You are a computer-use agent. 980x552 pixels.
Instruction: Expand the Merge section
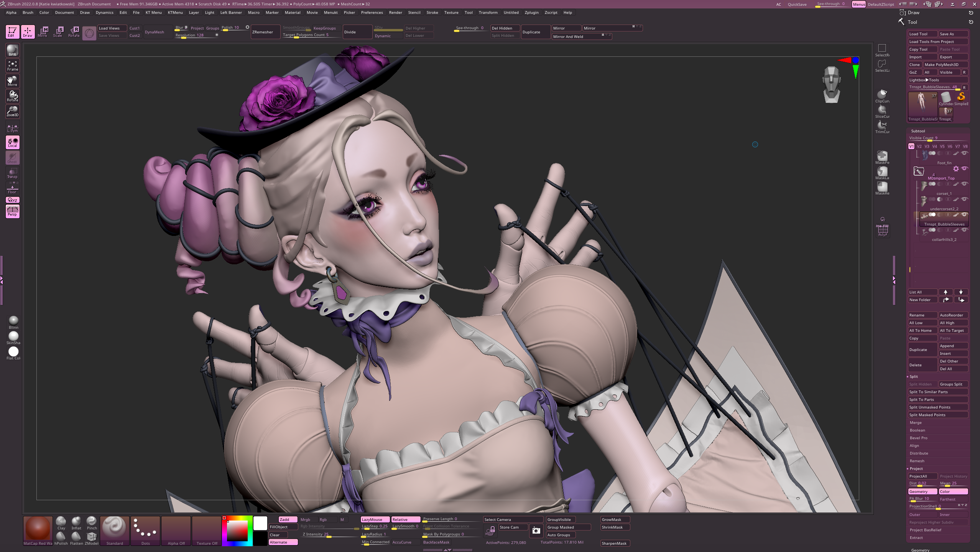coord(916,423)
